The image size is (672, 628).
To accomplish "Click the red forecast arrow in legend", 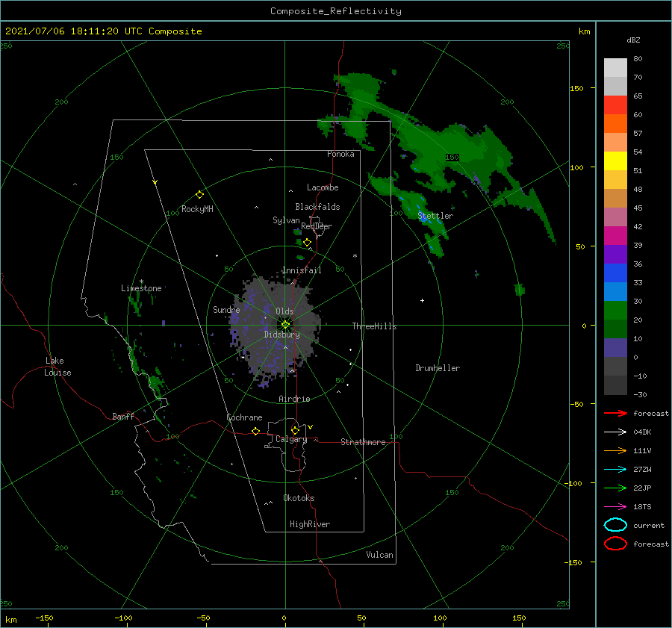I will pos(615,413).
